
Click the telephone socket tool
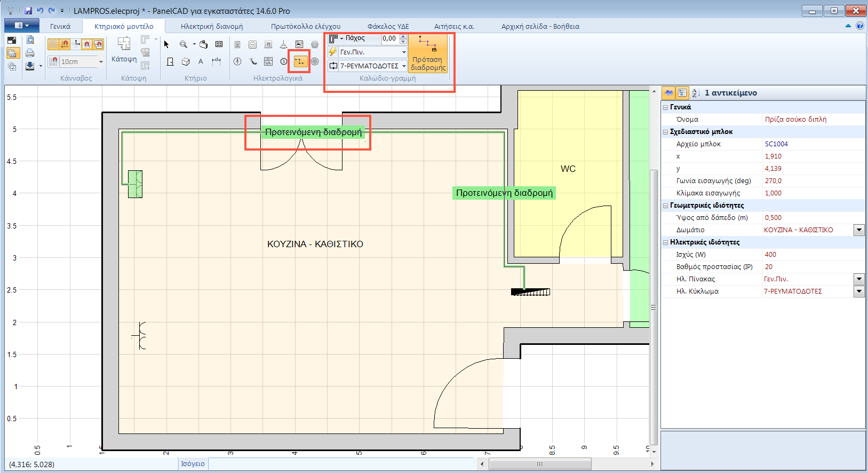click(253, 62)
